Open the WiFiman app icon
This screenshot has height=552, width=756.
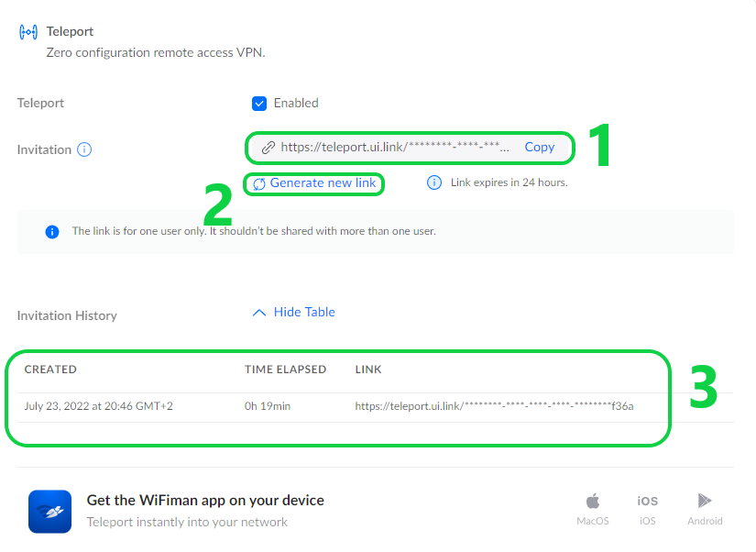49,511
